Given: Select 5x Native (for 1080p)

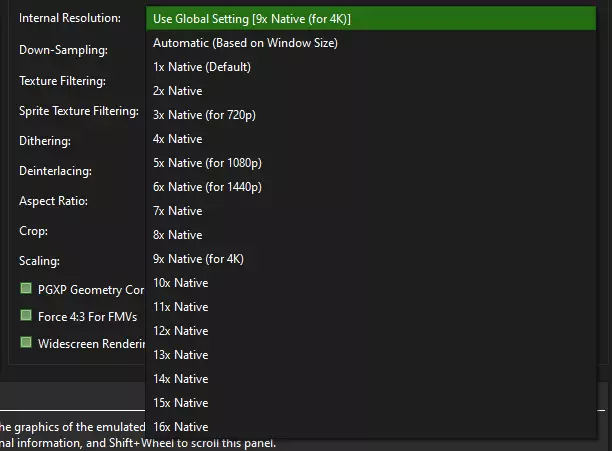Looking at the screenshot, I should pyautogui.click(x=371, y=163).
